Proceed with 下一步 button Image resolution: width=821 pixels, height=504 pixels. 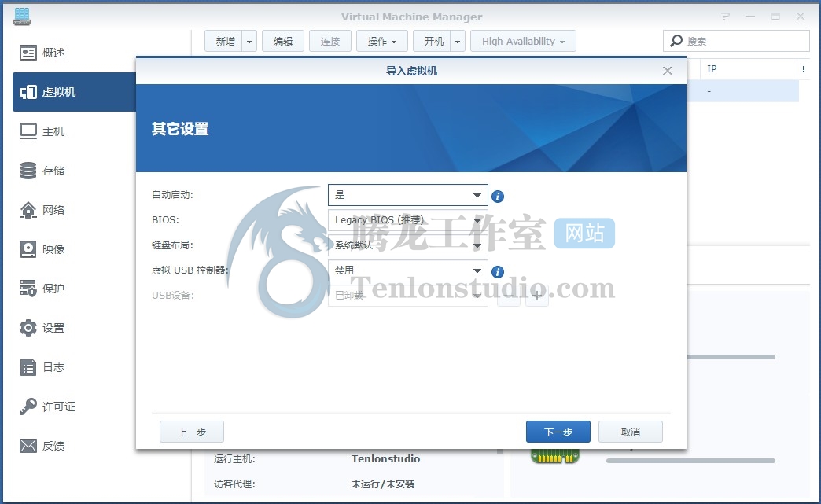[x=558, y=432]
